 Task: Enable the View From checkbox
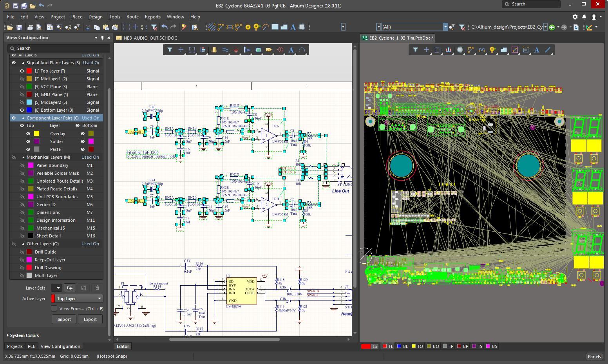point(54,309)
